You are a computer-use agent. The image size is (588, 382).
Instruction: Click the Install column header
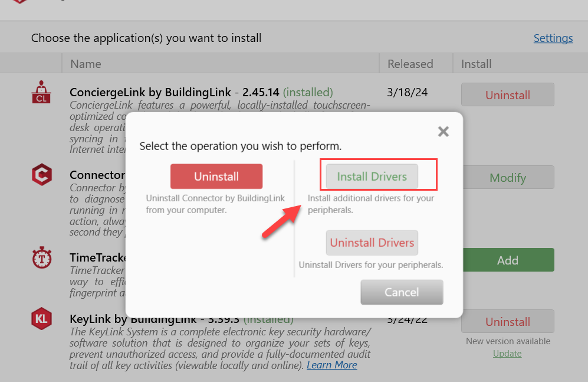(521, 63)
